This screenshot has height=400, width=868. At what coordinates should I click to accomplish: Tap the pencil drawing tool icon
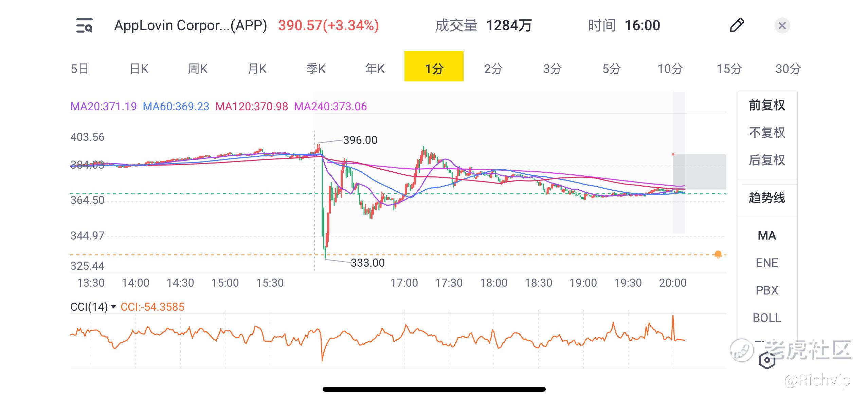pyautogui.click(x=737, y=25)
